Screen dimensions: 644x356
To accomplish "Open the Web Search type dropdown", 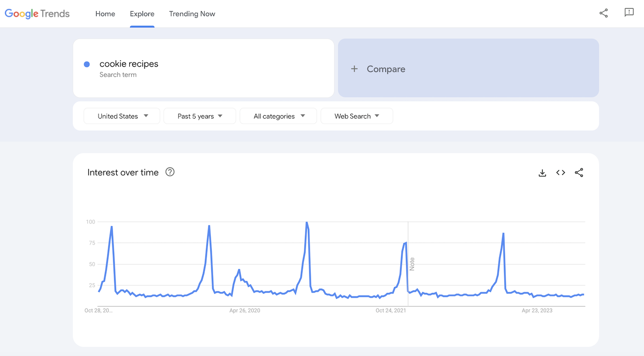I will [356, 116].
